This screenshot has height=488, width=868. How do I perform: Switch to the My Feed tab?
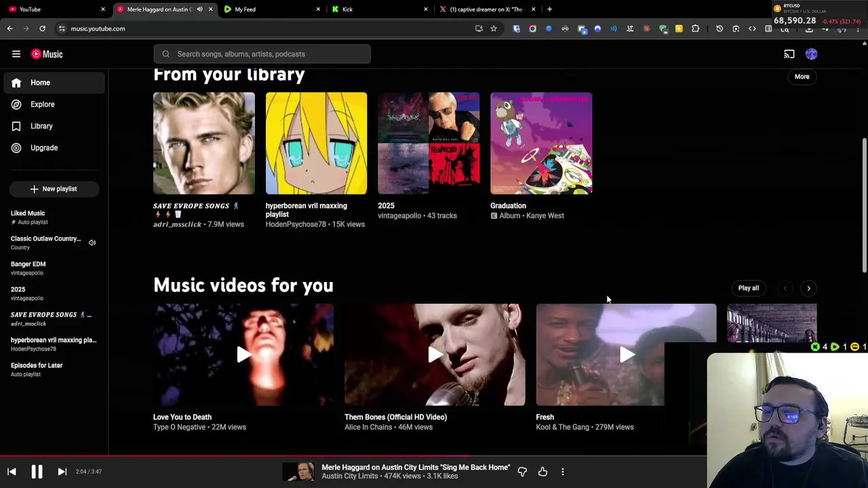(x=271, y=9)
